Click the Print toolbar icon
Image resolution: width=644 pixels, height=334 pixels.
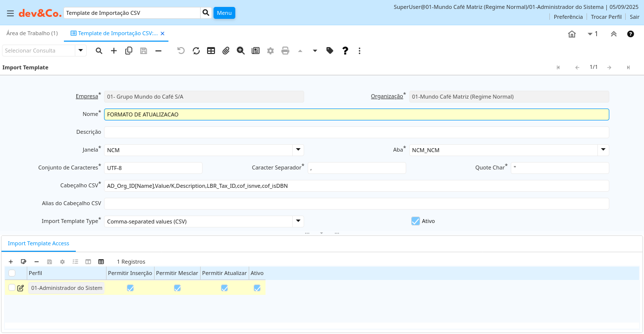point(285,51)
